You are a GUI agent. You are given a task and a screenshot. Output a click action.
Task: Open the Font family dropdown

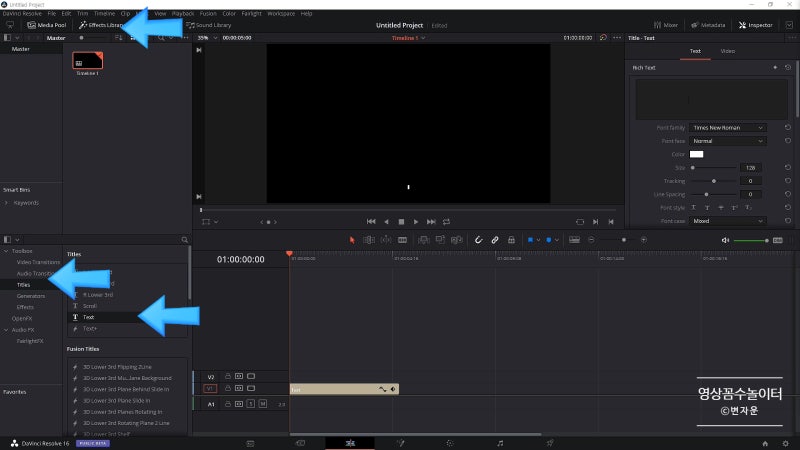click(728, 128)
